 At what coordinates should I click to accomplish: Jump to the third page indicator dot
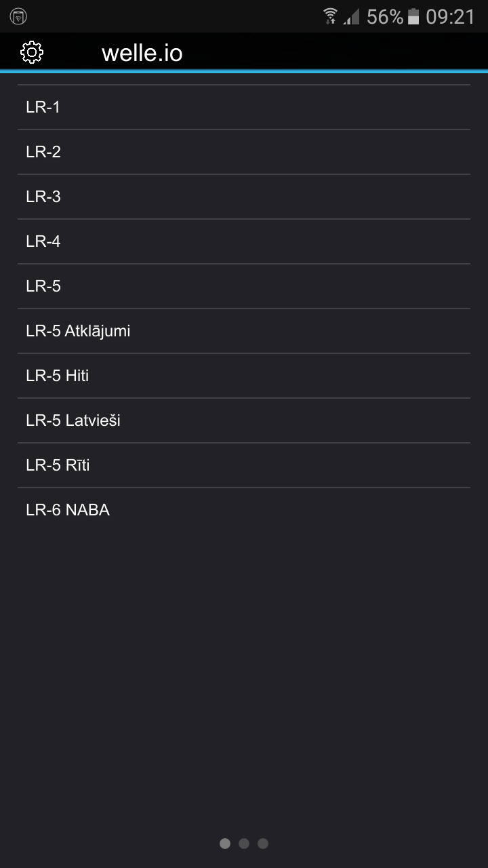tap(263, 844)
